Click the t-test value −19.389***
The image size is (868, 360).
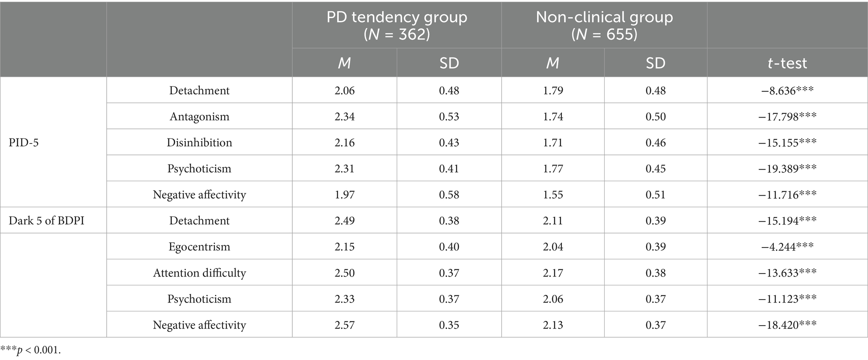787,169
